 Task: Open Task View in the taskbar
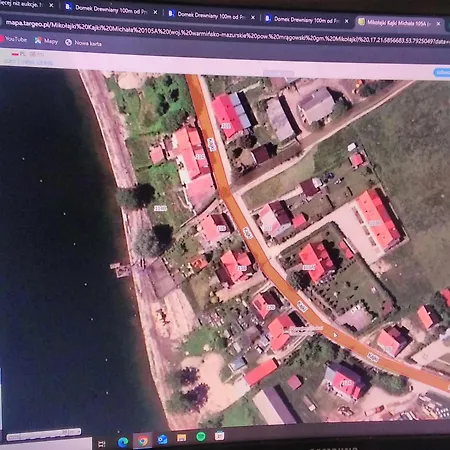pos(102,444)
